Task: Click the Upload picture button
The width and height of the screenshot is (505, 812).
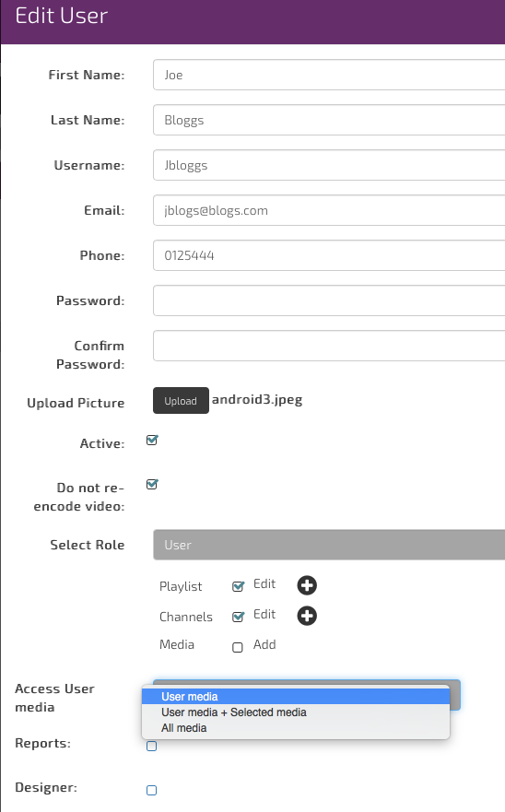Action: (x=181, y=400)
